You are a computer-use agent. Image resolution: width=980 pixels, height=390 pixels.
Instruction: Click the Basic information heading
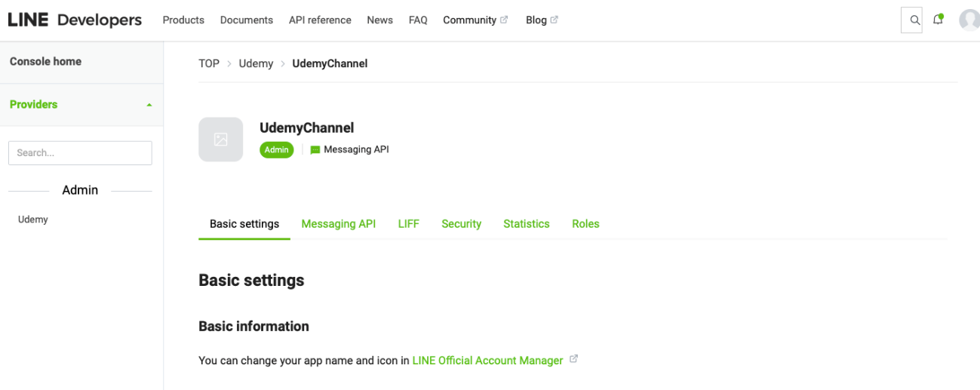pyautogui.click(x=253, y=327)
